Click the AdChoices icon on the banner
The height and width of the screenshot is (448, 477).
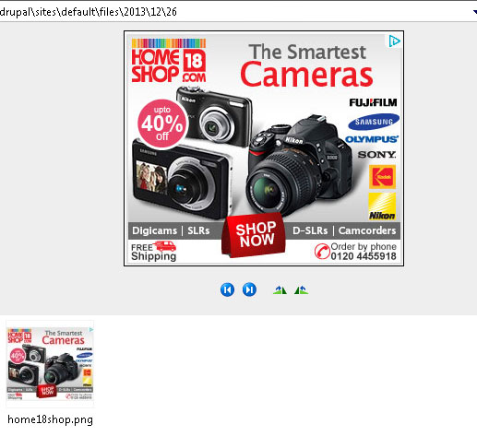(x=394, y=41)
